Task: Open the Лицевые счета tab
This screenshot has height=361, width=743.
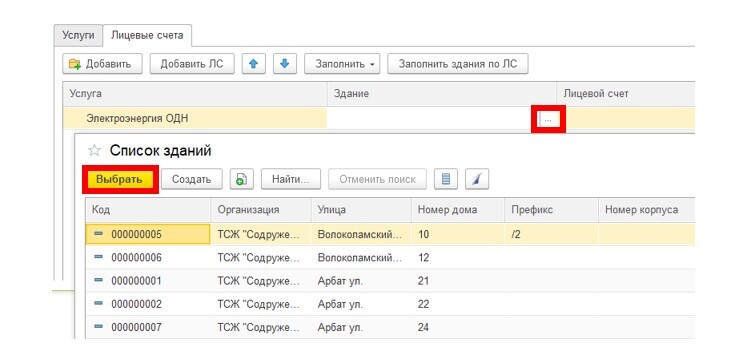Action: pyautogui.click(x=147, y=36)
